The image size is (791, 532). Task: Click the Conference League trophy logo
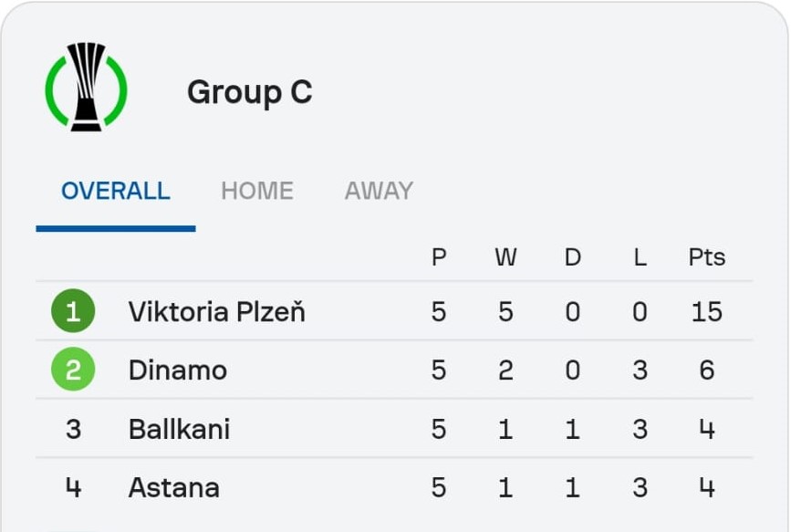coord(87,87)
